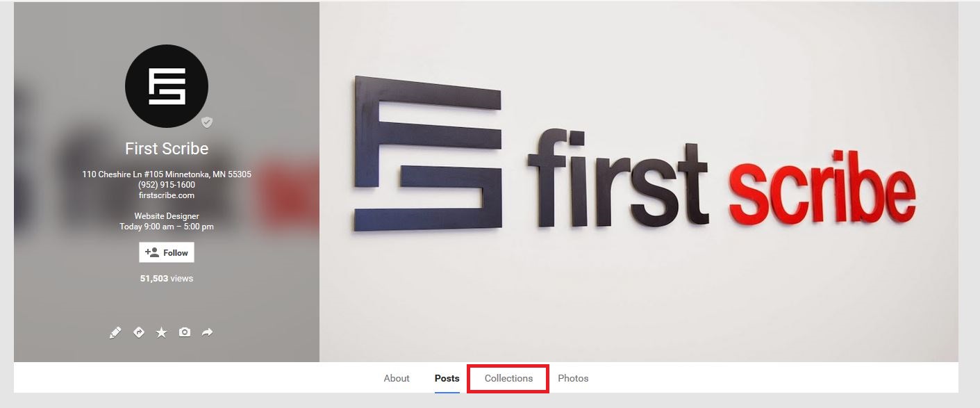The image size is (980, 408).
Task: Click the First Scribe page title
Action: tap(167, 149)
